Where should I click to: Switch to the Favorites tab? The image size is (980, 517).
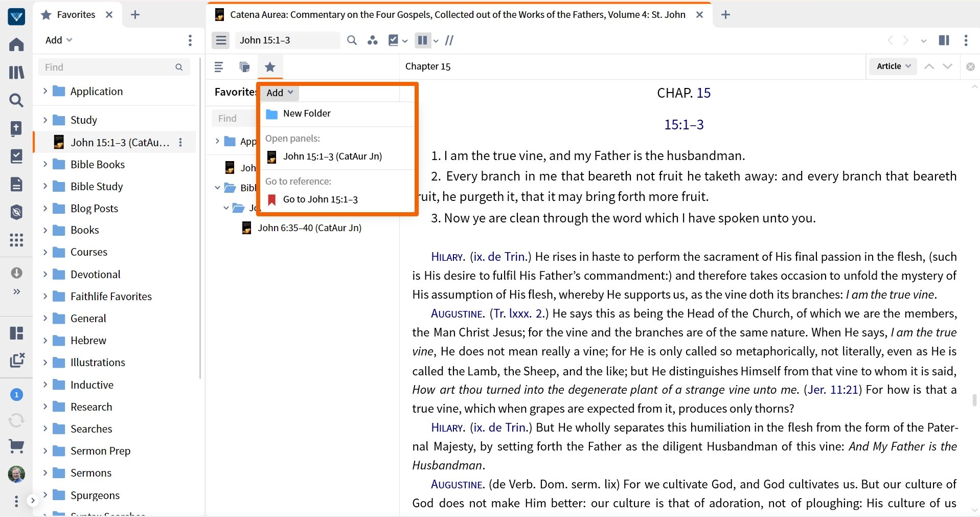(x=75, y=15)
